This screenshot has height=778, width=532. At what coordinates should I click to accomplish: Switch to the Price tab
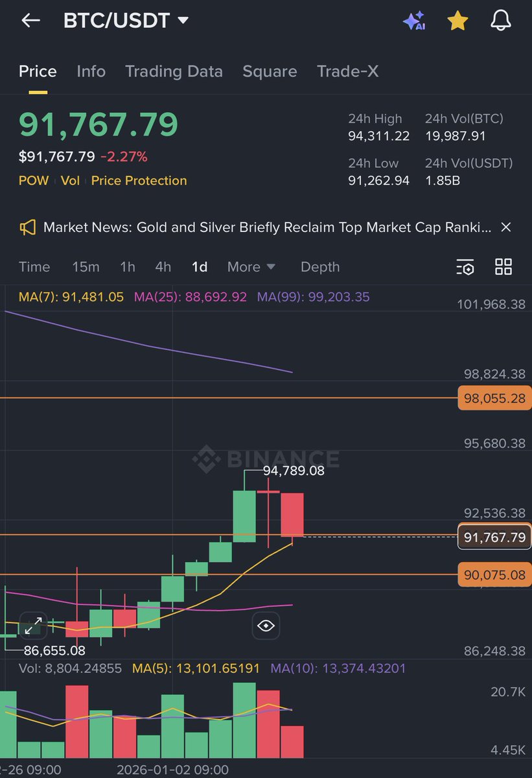point(38,71)
